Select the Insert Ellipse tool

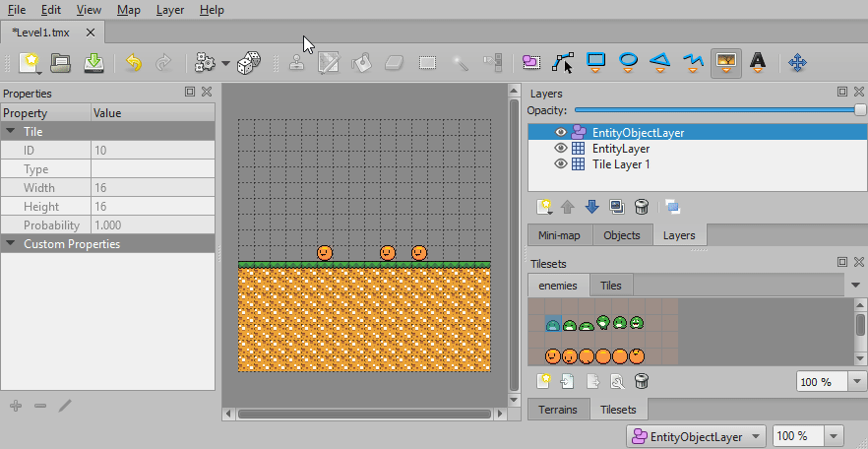pos(628,63)
